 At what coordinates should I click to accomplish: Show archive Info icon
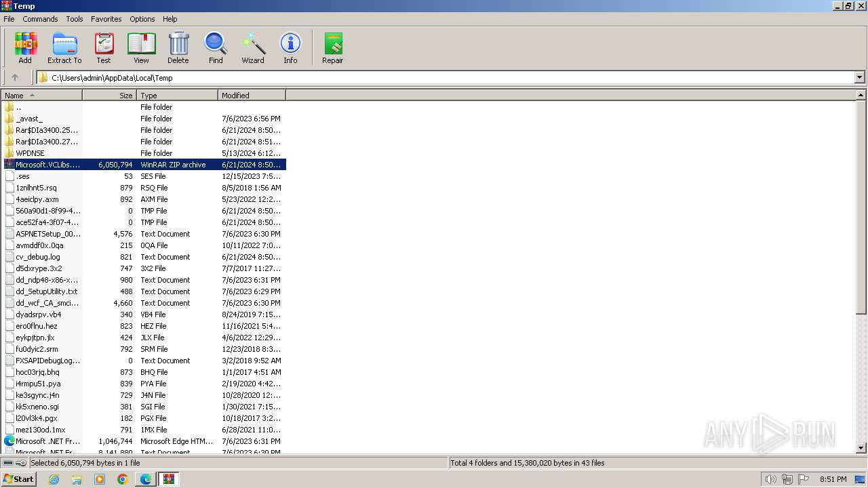tap(290, 48)
